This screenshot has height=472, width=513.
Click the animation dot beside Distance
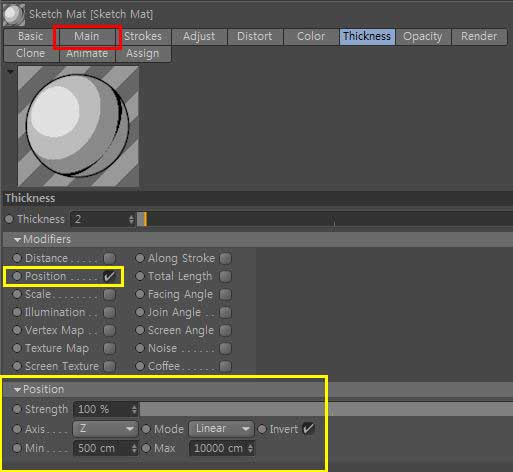click(17, 258)
